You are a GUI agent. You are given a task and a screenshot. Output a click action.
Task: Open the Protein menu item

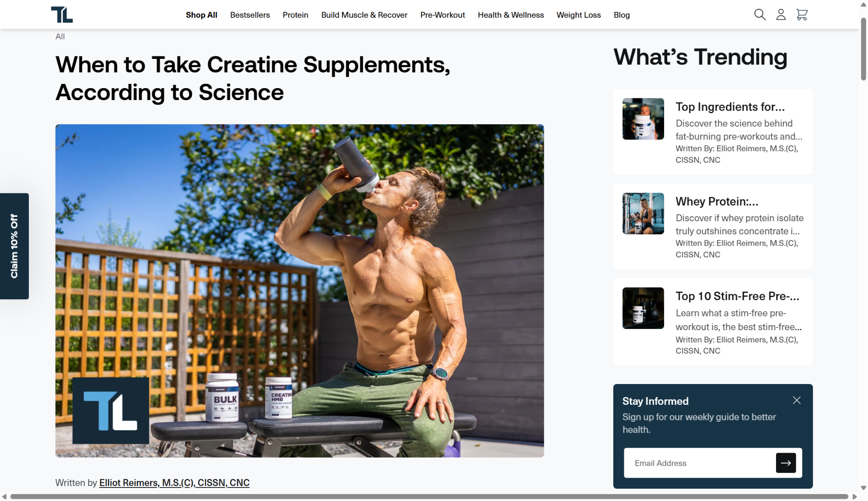tap(295, 15)
